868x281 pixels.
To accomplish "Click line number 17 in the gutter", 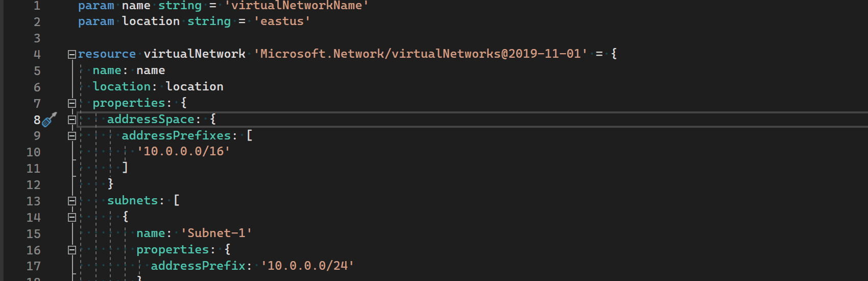I will pyautogui.click(x=34, y=266).
